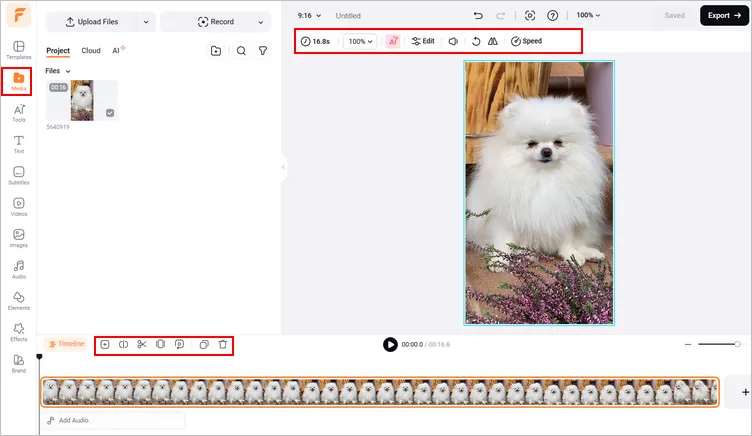Image resolution: width=752 pixels, height=436 pixels.
Task: Rotate the video clip
Action: coord(476,41)
